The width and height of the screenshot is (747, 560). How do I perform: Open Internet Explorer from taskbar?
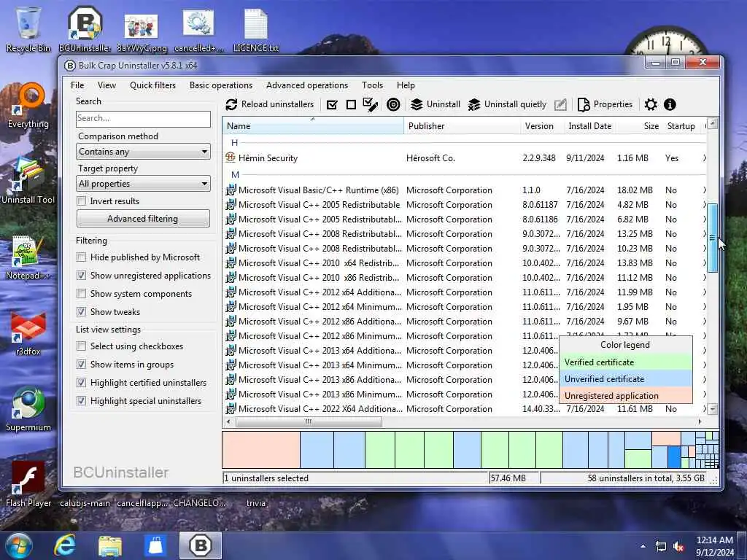coord(65,545)
